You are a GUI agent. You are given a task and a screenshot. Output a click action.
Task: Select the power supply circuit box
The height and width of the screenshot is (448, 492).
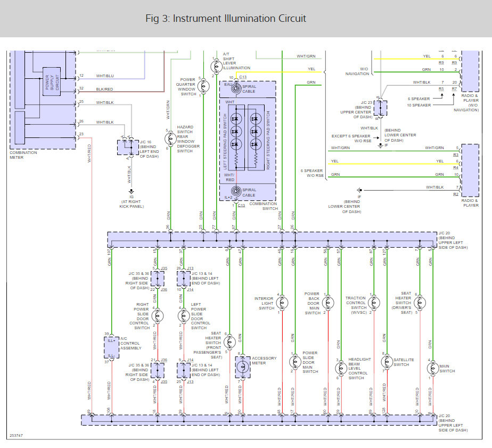click(52, 82)
